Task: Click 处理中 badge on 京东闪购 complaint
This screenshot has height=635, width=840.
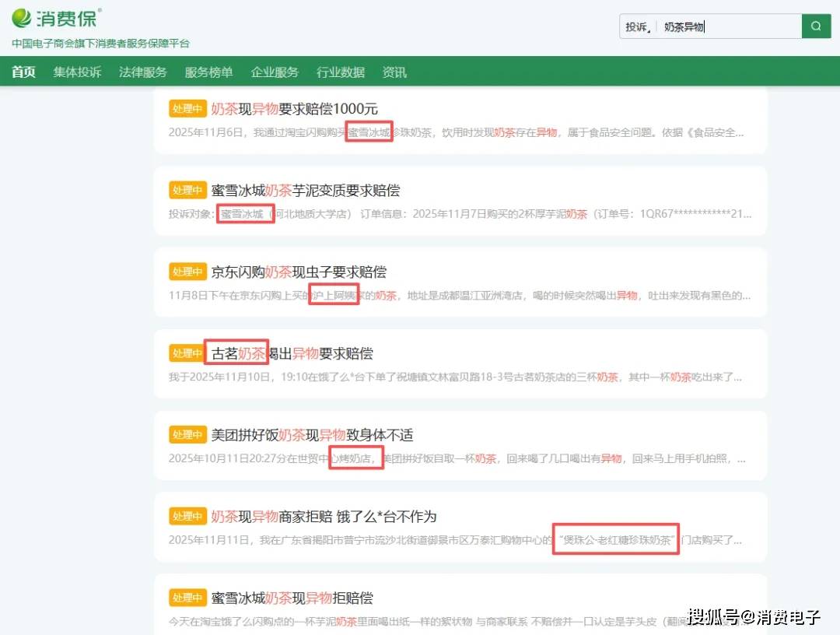Action: pos(187,272)
